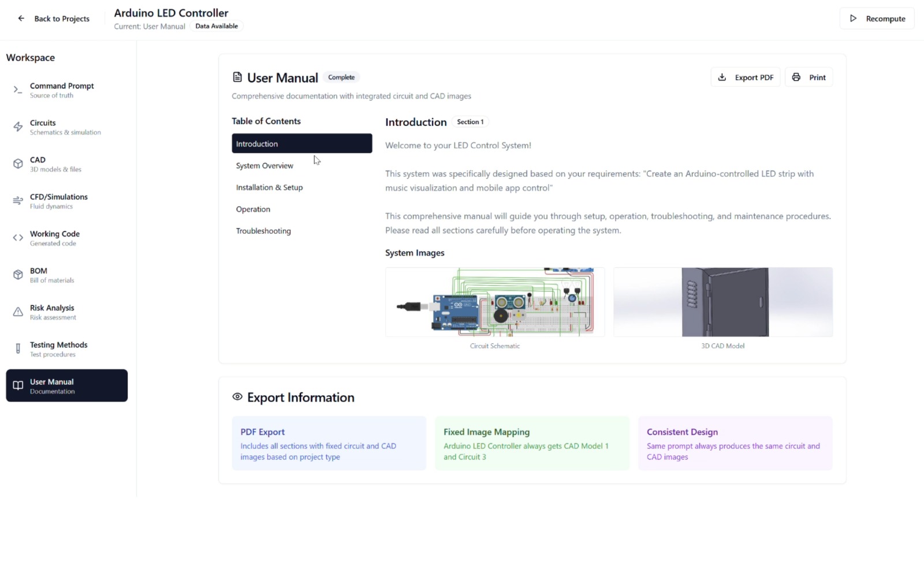Click the document icon beside User Manual
Screen dimensions: 924x573
[x=237, y=77]
